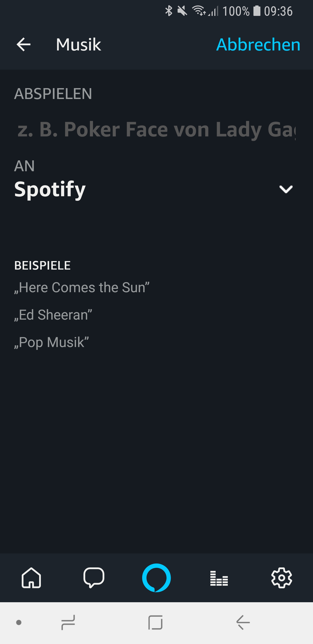
Task: Choose the "Here Comes the Sun" example
Action: [x=82, y=287]
